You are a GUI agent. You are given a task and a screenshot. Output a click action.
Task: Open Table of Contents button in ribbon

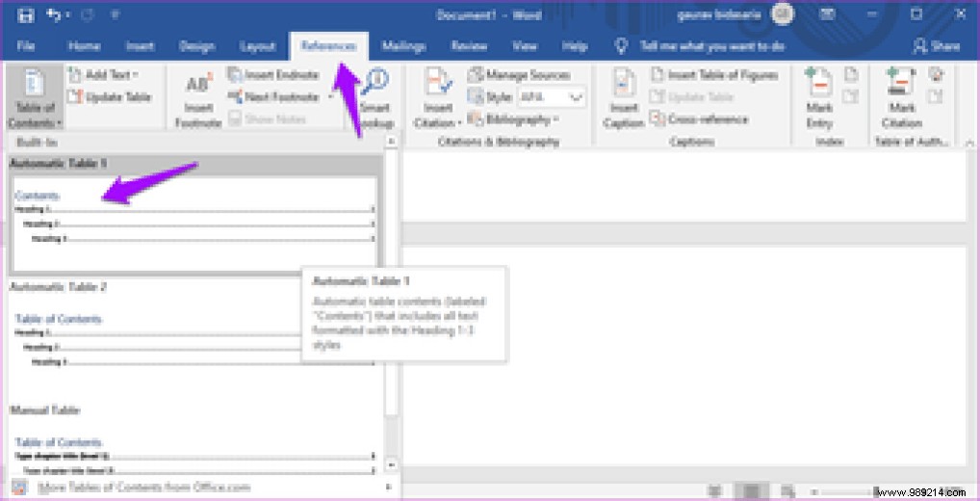[35, 97]
